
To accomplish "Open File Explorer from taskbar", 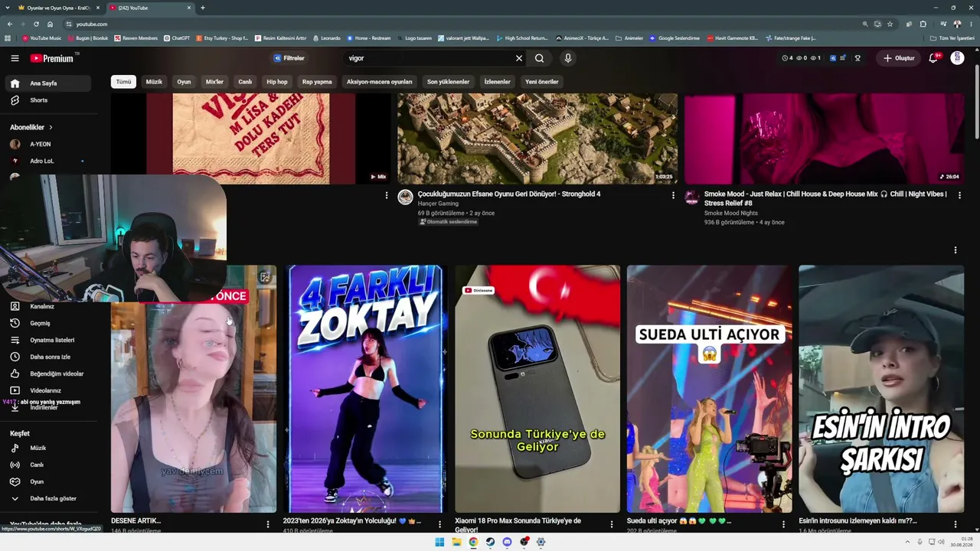I will click(456, 542).
